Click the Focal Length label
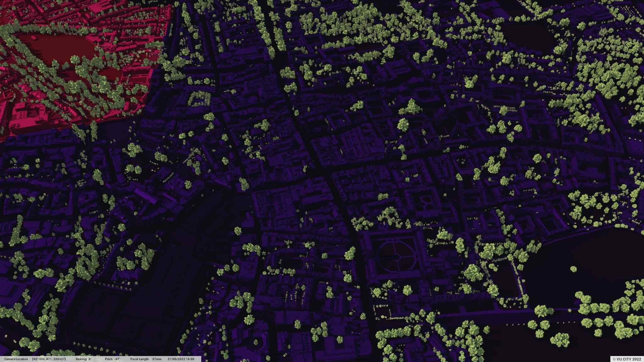This screenshot has width=644, height=362. (140, 359)
